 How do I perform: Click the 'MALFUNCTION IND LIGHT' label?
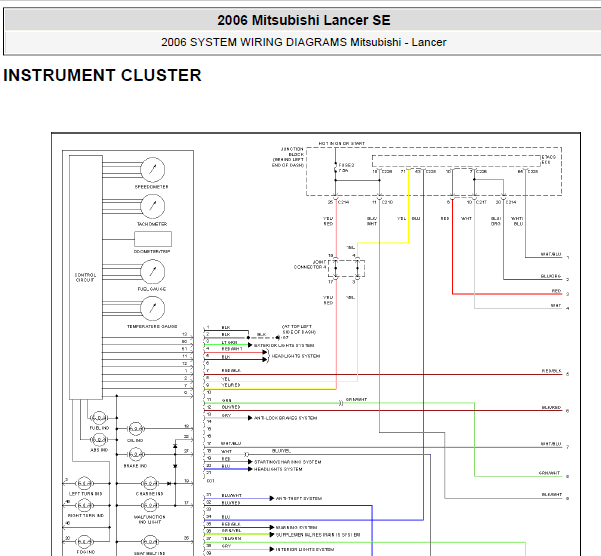tap(149, 520)
